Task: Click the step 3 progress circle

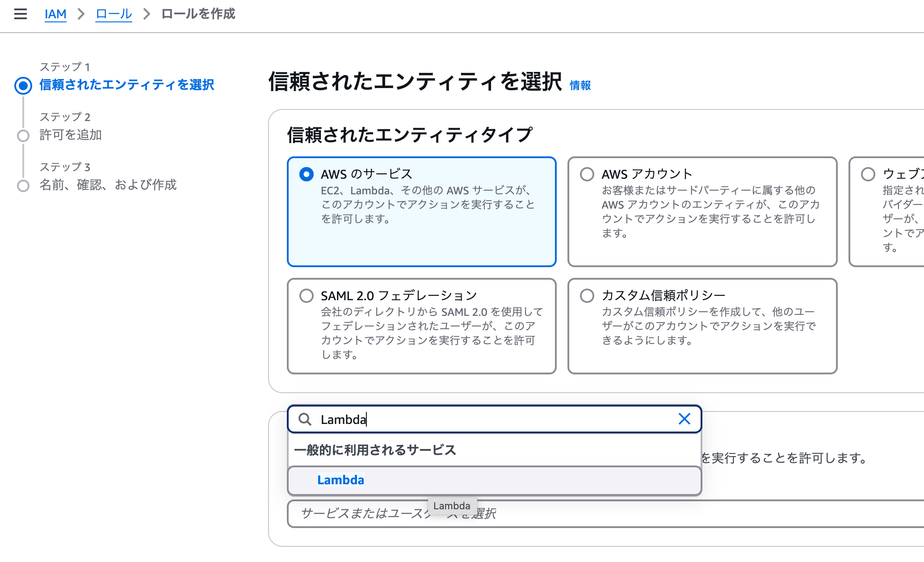Action: [22, 185]
